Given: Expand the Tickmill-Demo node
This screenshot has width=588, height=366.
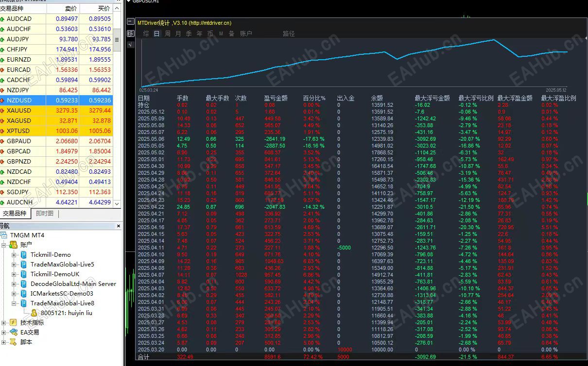Looking at the screenshot, I should click(x=14, y=255).
